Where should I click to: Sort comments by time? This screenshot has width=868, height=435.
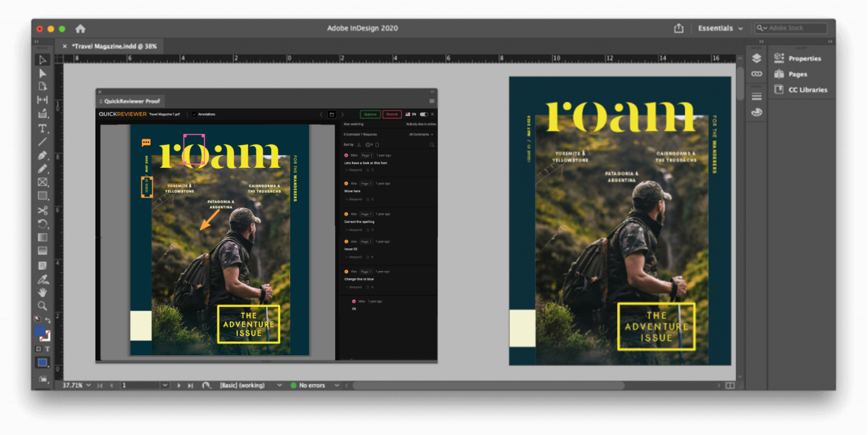pyautogui.click(x=368, y=145)
